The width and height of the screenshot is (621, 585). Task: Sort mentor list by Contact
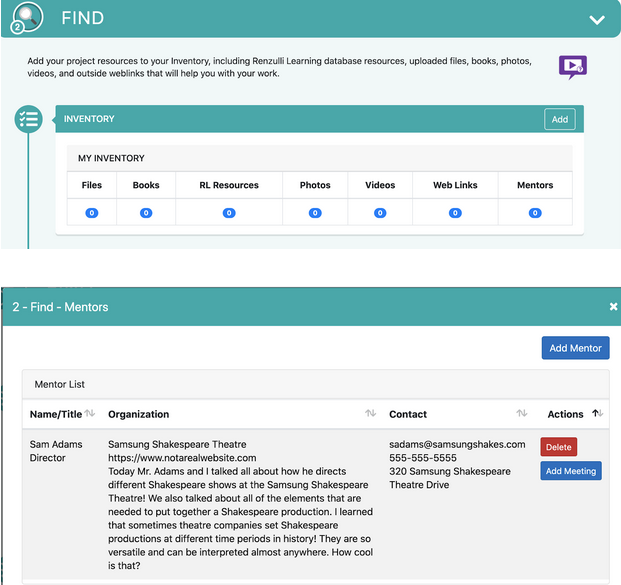[521, 414]
